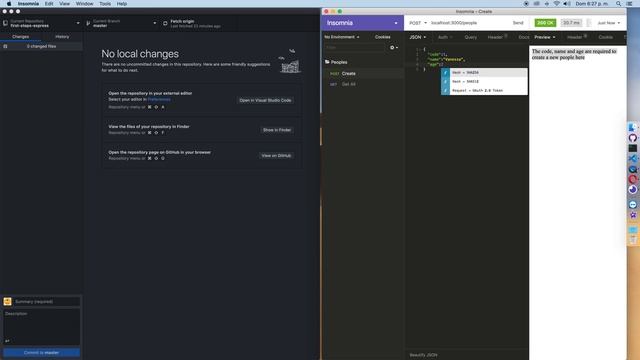Screen dimensions: 640x360
Task: Open the Edit menu
Action: pyautogui.click(x=49, y=4)
